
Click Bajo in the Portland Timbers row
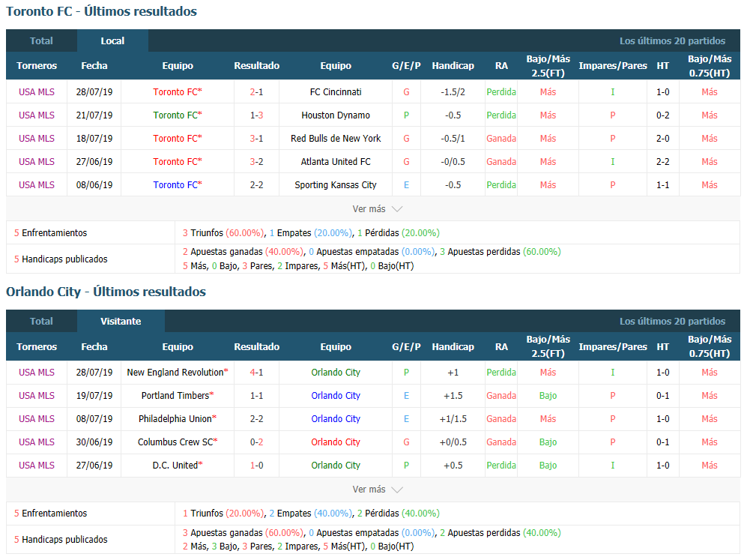point(548,396)
